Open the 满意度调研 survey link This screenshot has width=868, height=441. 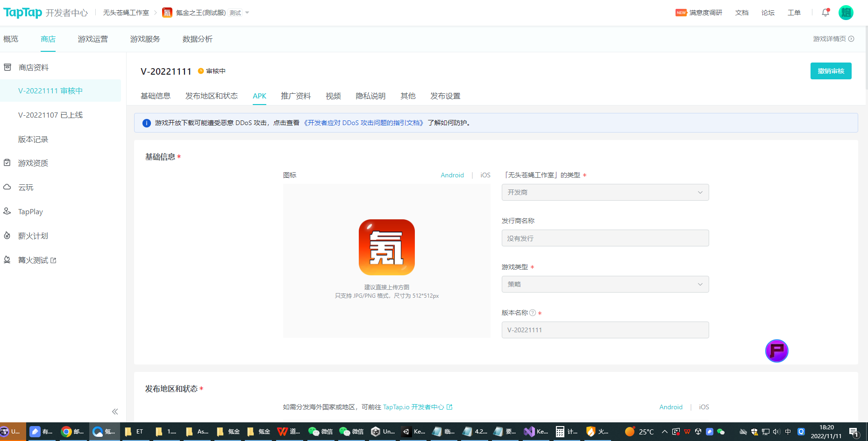tap(705, 13)
